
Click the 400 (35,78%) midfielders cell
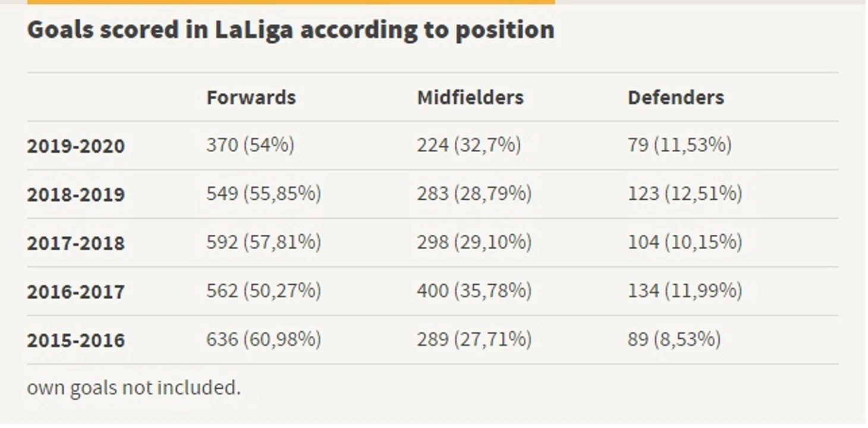(474, 291)
